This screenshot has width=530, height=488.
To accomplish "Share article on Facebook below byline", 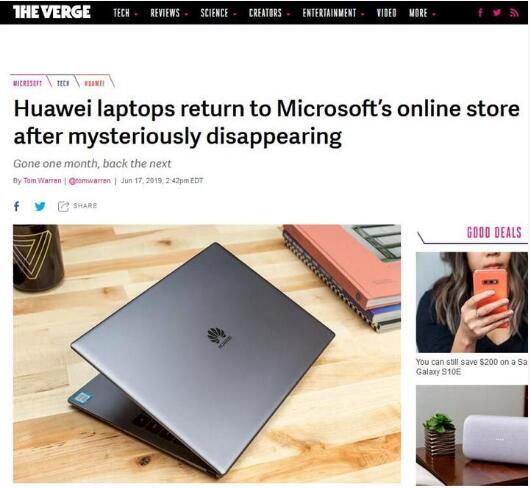I will coord(17,206).
